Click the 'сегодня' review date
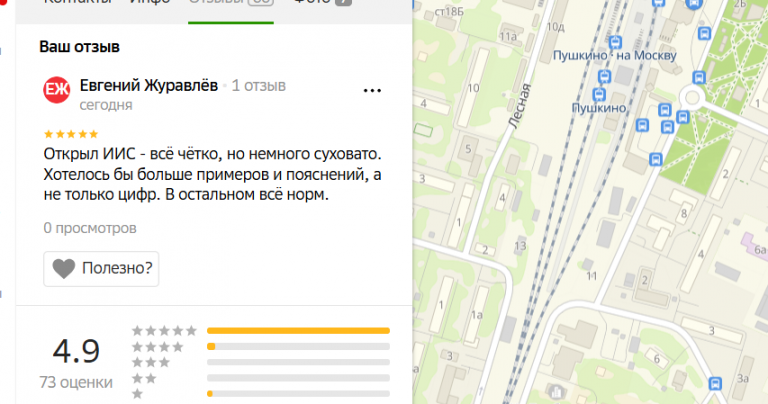768x404 pixels. pyautogui.click(x=106, y=105)
